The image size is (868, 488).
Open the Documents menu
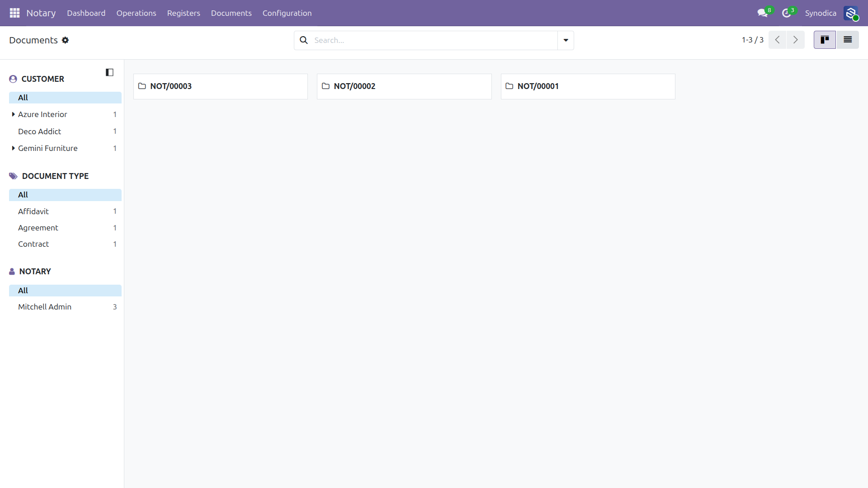pos(231,13)
